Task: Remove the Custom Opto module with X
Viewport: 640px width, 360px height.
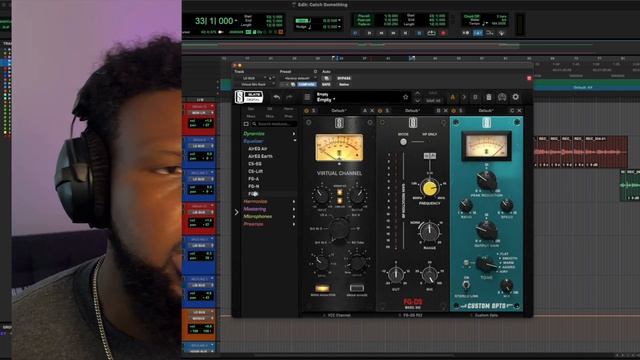Action: point(519,111)
